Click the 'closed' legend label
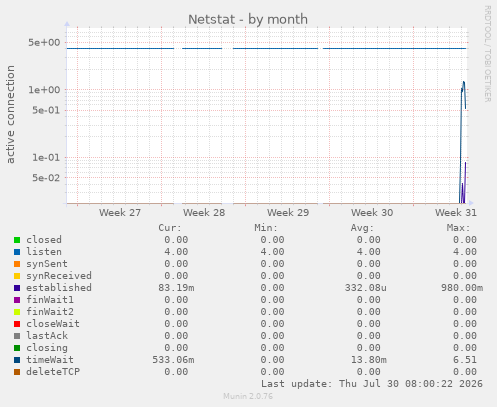 coord(44,240)
